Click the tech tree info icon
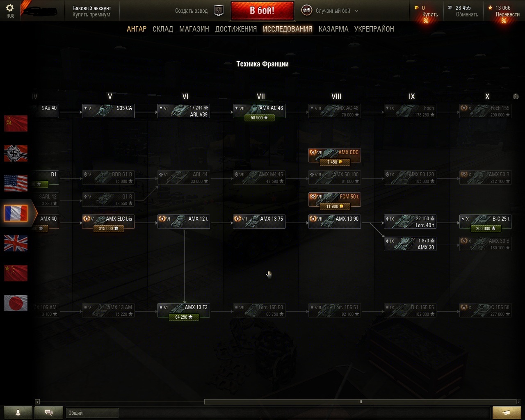Screen dimensions: 525x420 [x=516, y=96]
